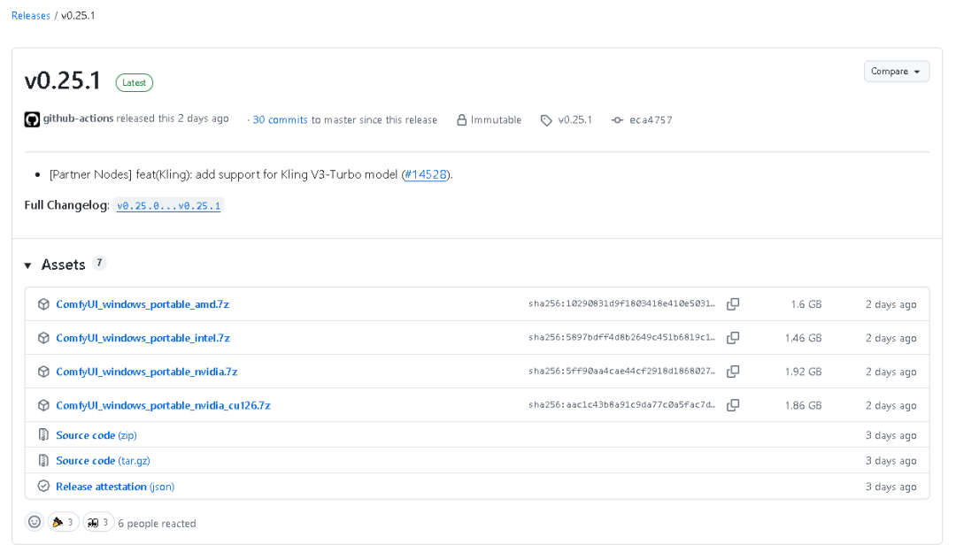Click the zip file icon for Source code (zip)
The image size is (956, 560).
pos(43,434)
